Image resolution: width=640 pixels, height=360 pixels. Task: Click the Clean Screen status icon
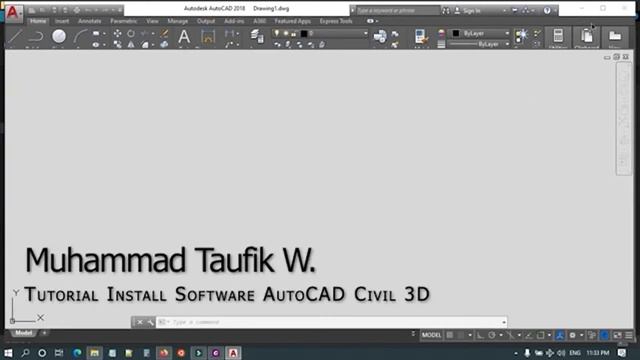coord(617,335)
